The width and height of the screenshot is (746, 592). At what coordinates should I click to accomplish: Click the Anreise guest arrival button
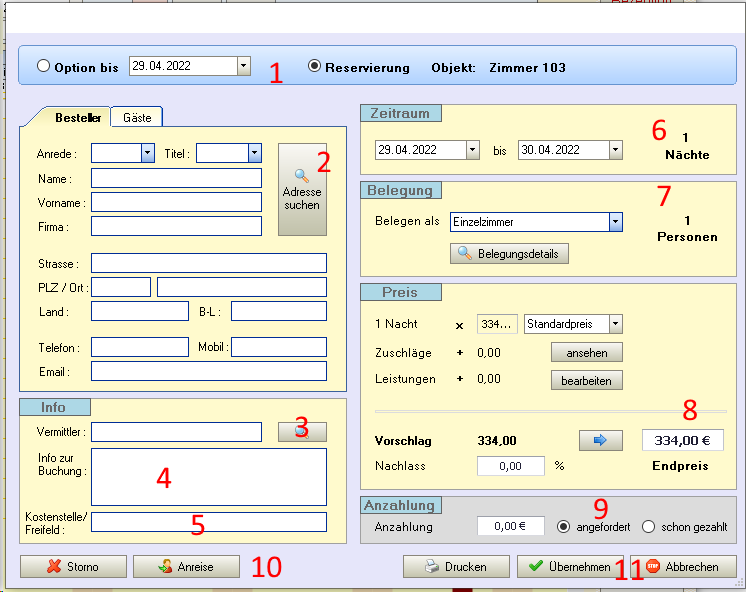click(186, 567)
